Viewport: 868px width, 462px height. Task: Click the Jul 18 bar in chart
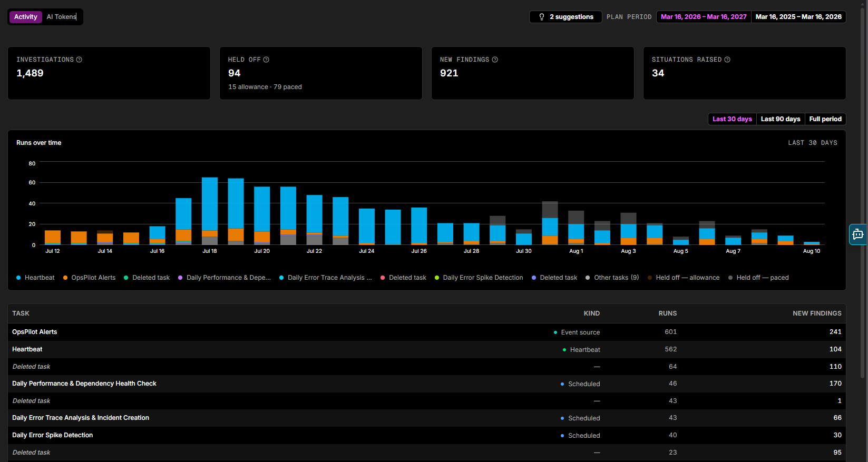point(210,211)
